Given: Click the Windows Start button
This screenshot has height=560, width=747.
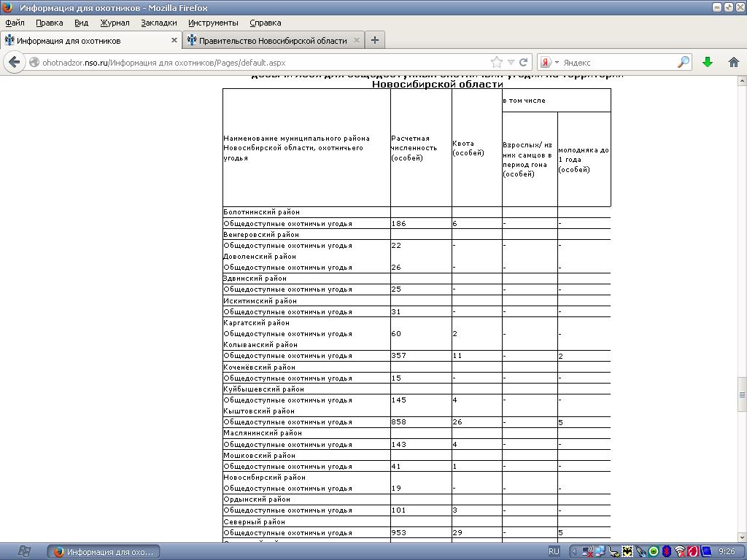Looking at the screenshot, I should click(x=23, y=551).
